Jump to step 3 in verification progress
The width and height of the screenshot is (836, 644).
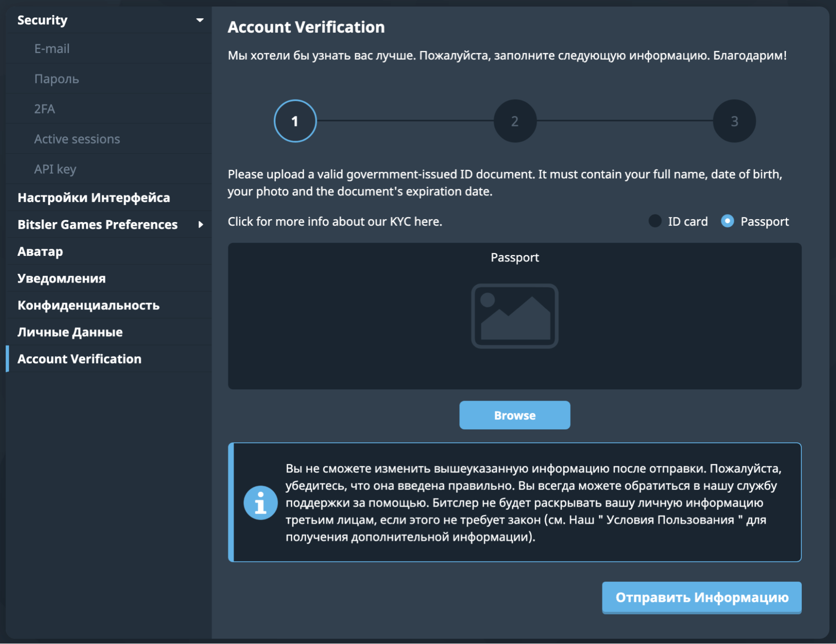point(734,121)
